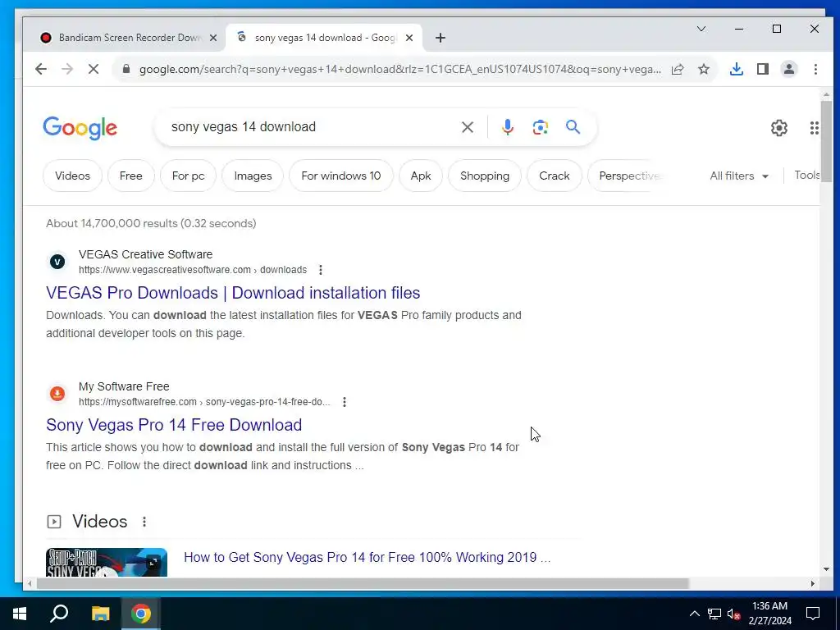
Task: Apply the Free filter chip
Action: [130, 176]
